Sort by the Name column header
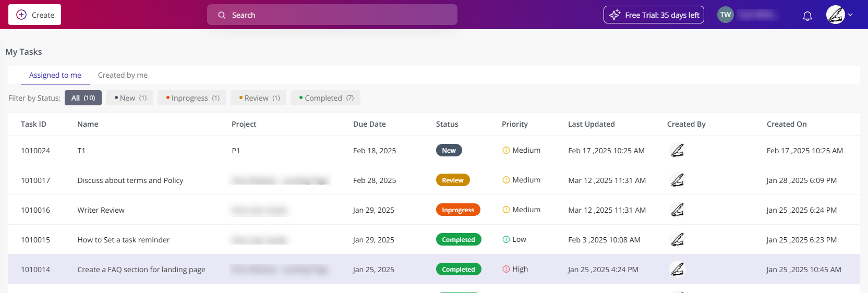 coord(88,124)
